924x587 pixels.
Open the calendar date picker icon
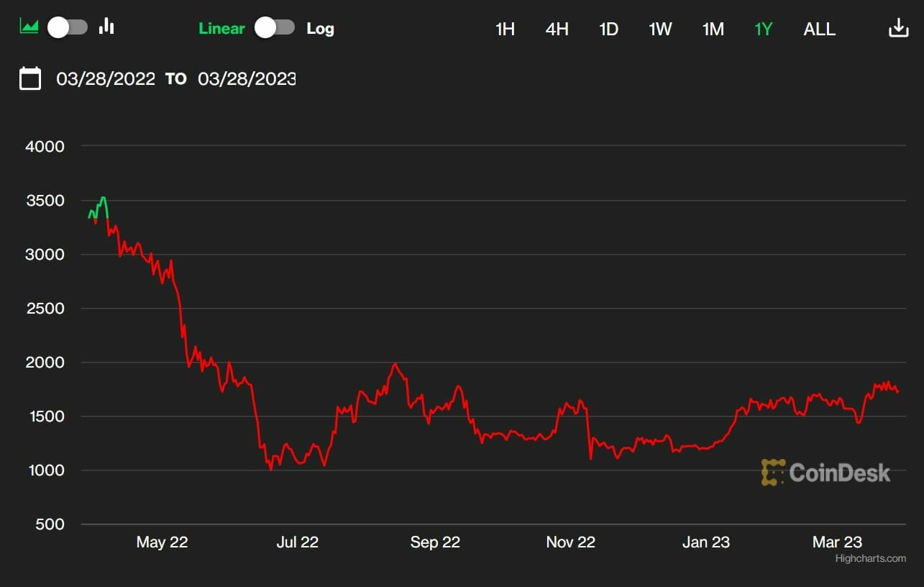click(30, 78)
